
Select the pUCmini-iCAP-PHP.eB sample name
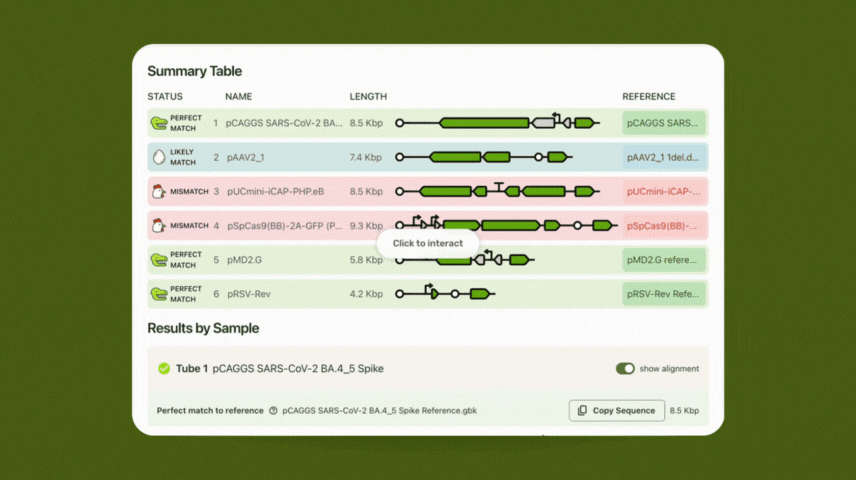tap(275, 191)
